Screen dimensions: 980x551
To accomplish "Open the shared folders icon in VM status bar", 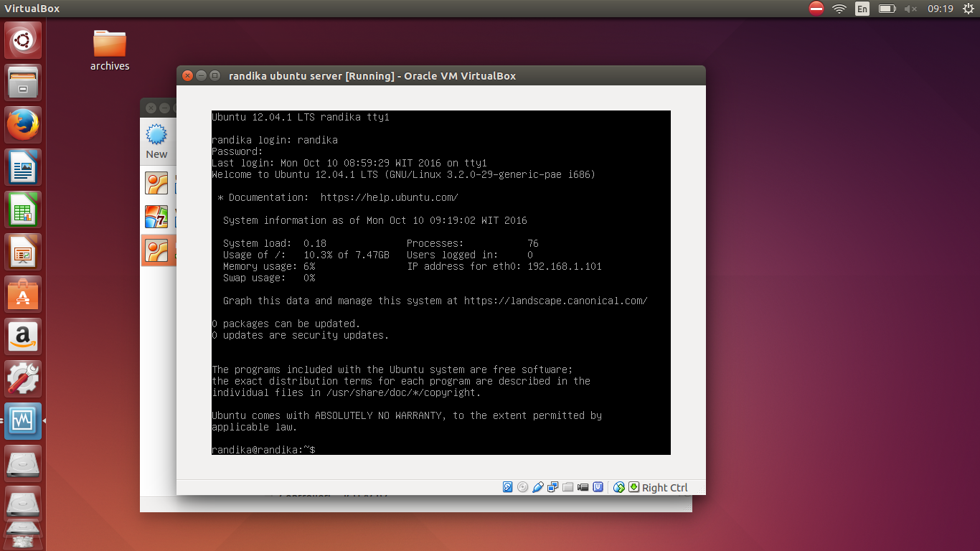I will coord(567,486).
